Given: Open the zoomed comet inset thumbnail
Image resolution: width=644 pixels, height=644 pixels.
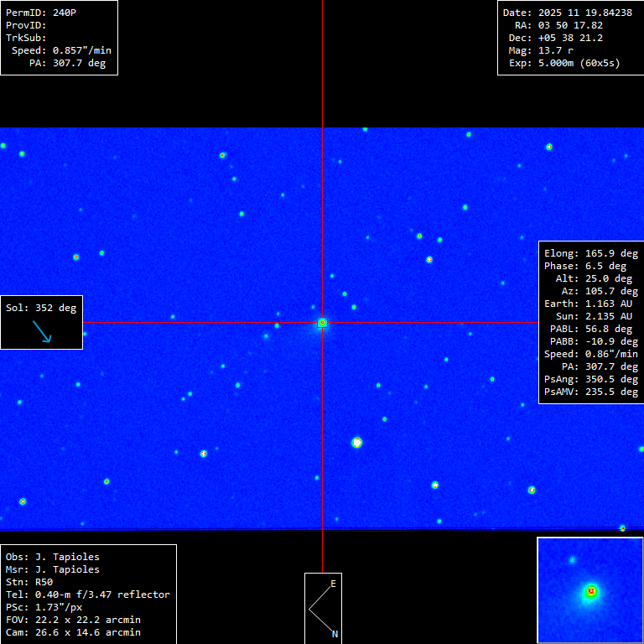Looking at the screenshot, I should pyautogui.click(x=589, y=590).
